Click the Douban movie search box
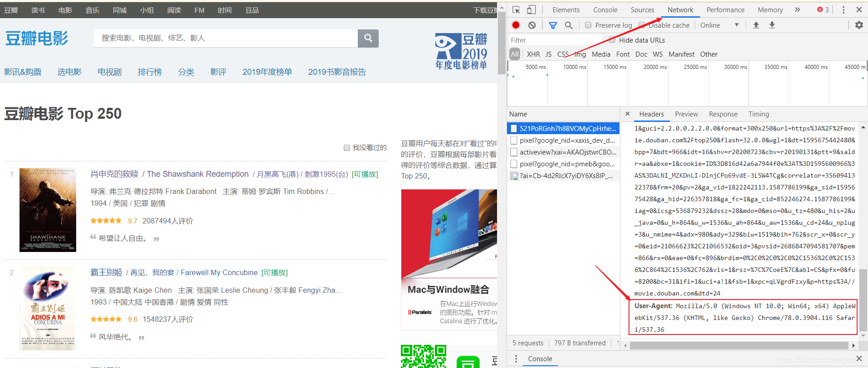Viewport: 868px width, 368px height. pyautogui.click(x=226, y=38)
